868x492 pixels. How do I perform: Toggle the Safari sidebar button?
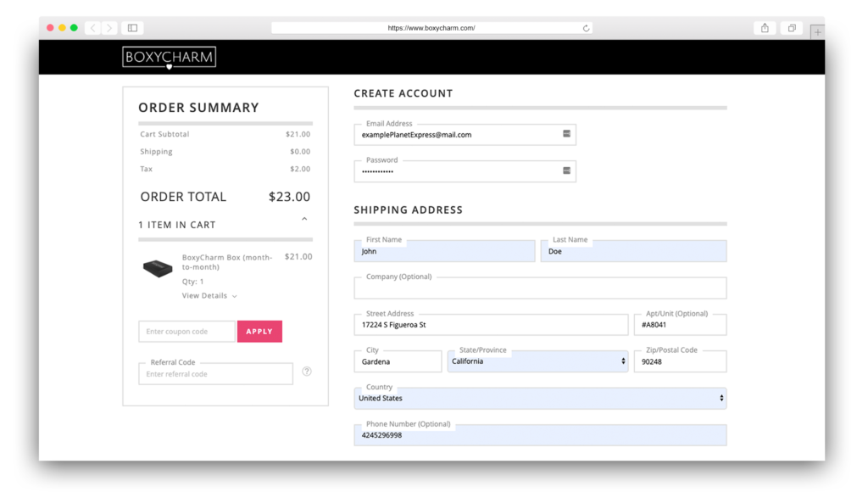pyautogui.click(x=133, y=28)
